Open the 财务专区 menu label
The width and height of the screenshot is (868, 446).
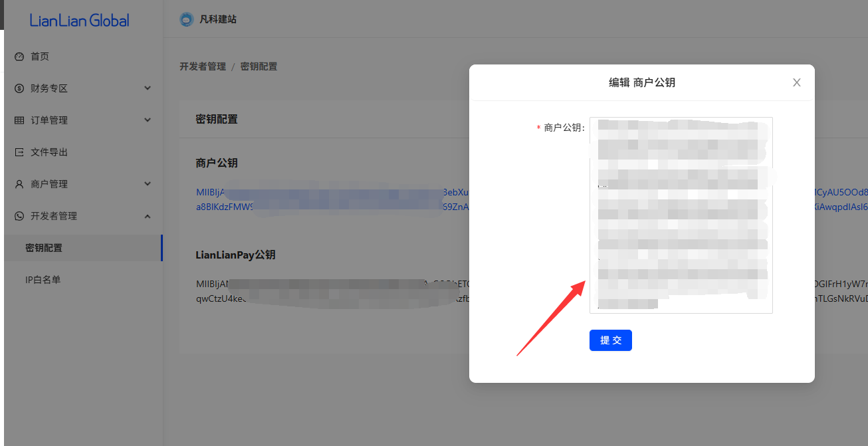point(49,88)
